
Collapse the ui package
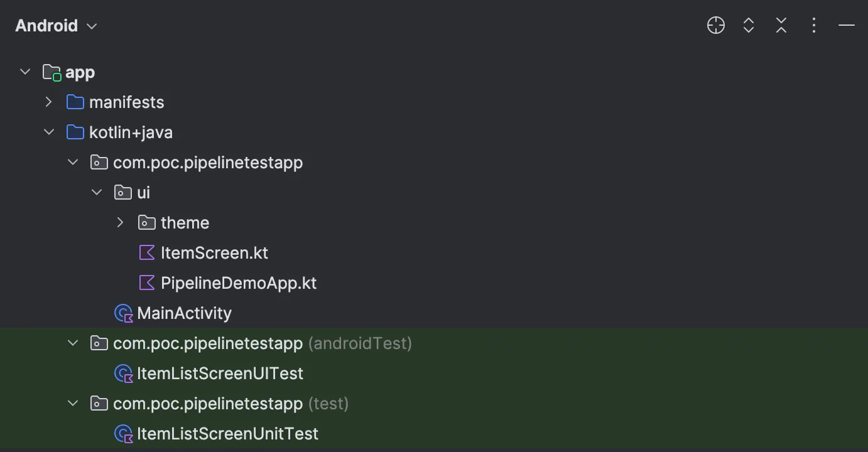coord(96,192)
